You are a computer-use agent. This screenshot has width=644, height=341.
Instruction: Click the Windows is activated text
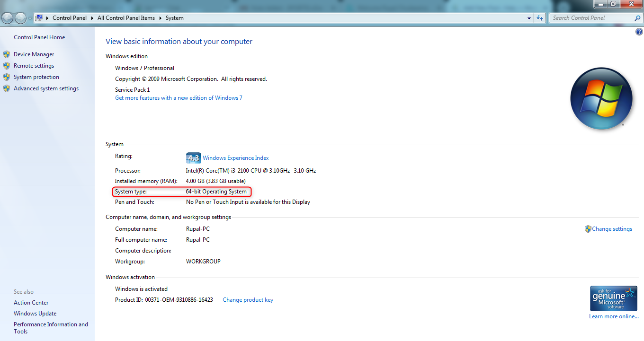141,289
